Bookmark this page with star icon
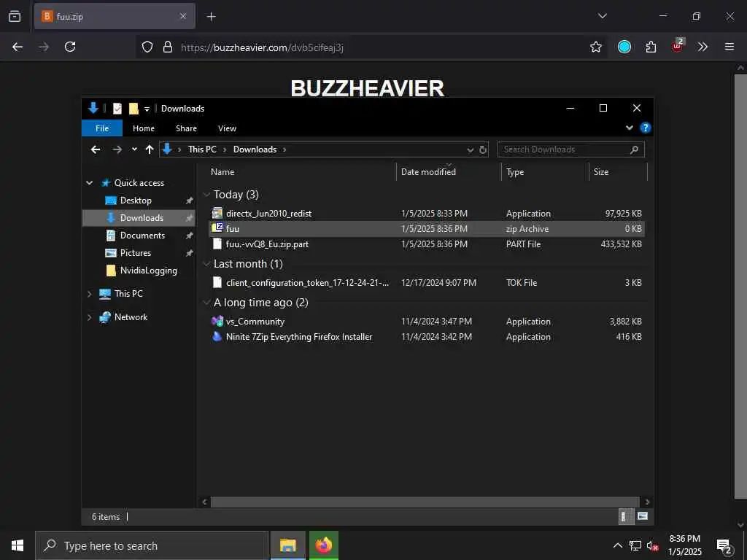The image size is (747, 560). [x=595, y=47]
